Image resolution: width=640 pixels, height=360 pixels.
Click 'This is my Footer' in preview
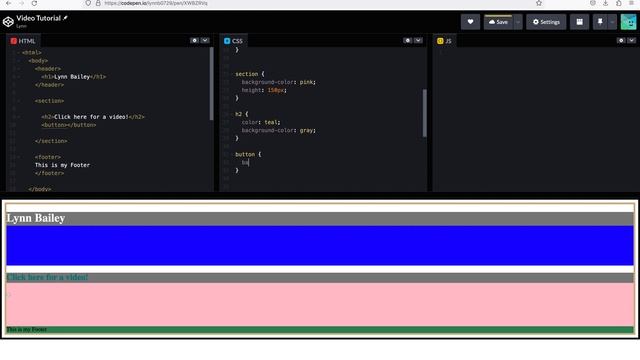coord(27,329)
